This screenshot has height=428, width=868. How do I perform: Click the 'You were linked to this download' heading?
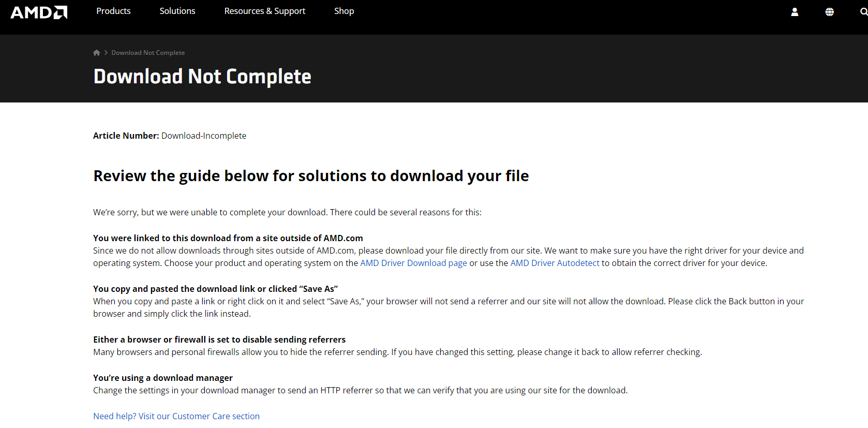228,238
